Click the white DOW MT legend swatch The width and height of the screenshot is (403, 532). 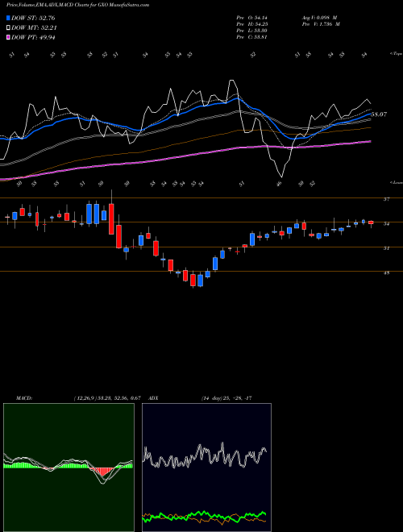point(9,28)
